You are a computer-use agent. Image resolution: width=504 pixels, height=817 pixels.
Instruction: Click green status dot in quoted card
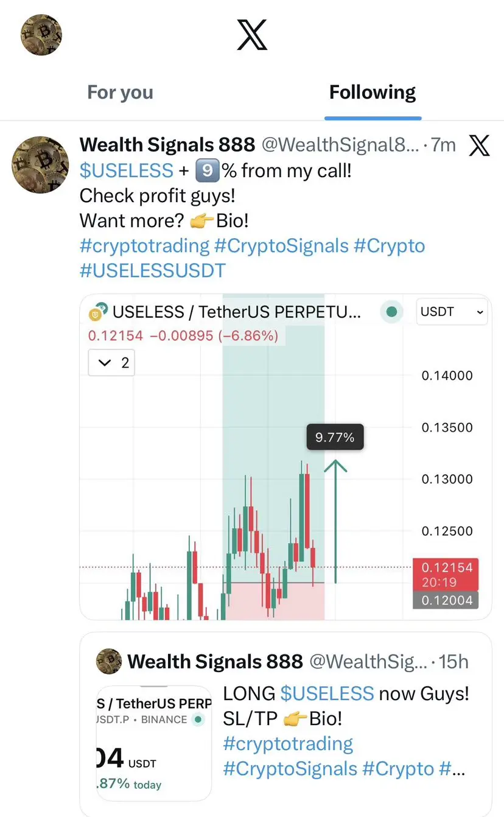pos(197,720)
